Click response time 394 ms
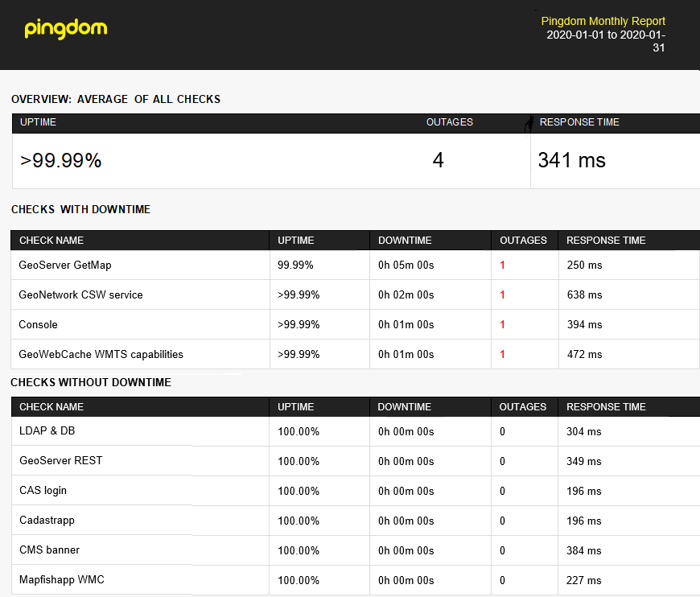The width and height of the screenshot is (700, 597). pyautogui.click(x=584, y=324)
